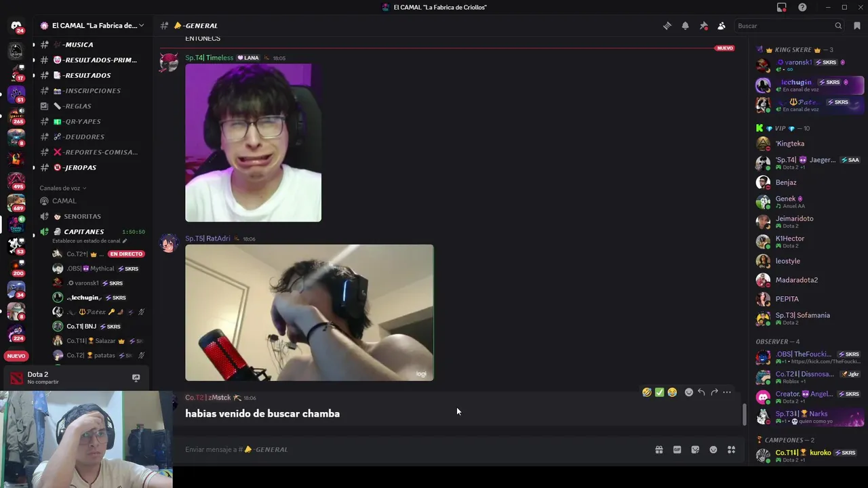This screenshot has height=488, width=868.
Task: Forward the zMstck message
Action: [714, 392]
